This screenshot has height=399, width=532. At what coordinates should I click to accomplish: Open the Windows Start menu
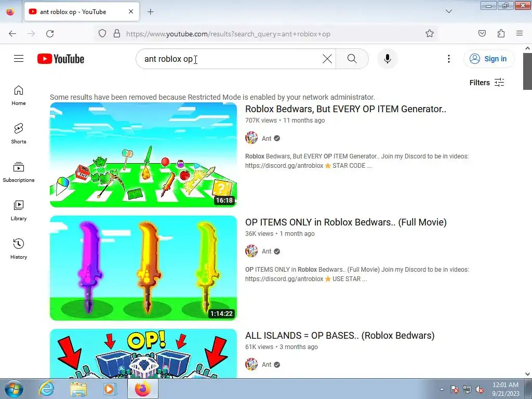[13, 389]
